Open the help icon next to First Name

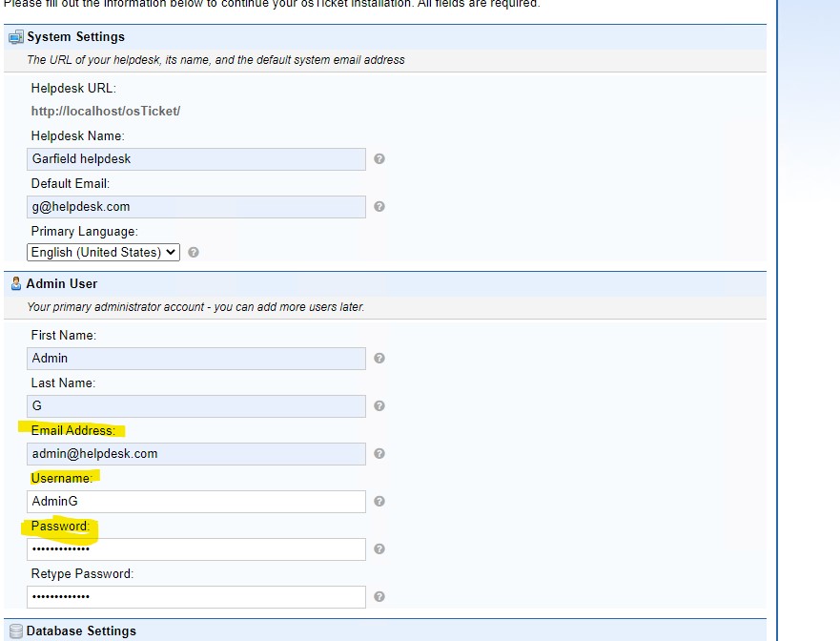[379, 358]
